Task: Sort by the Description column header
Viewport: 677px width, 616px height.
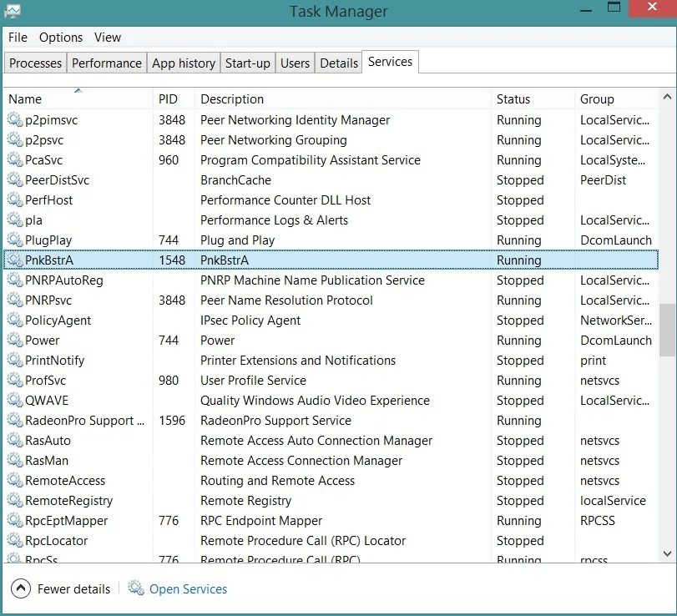Action: (x=343, y=98)
